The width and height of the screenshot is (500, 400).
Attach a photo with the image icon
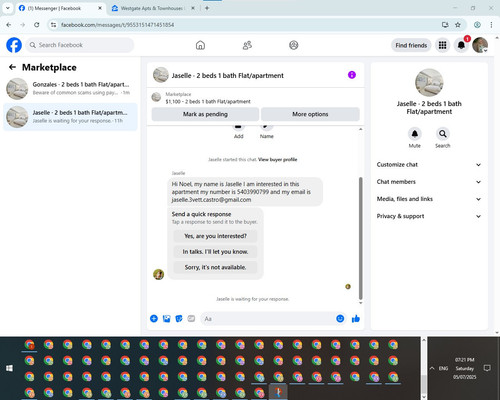pos(166,319)
